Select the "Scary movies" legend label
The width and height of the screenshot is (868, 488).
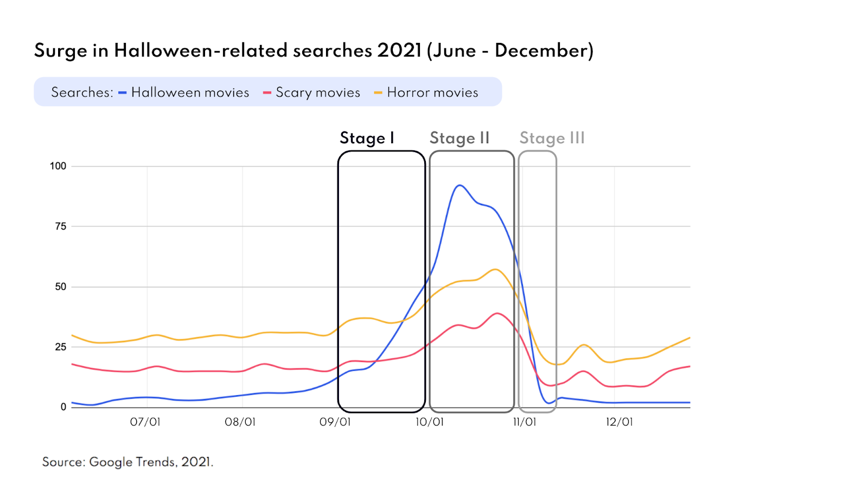(x=318, y=93)
